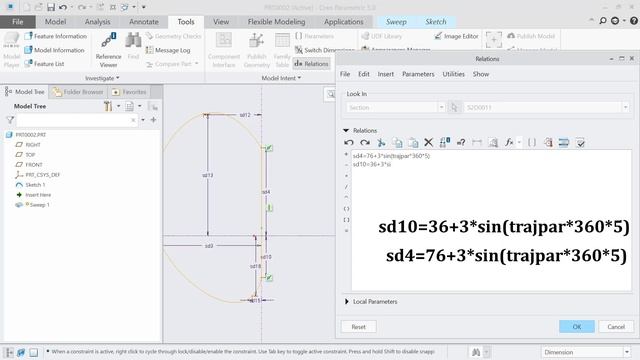Select the TOP datum plane
The image size is (640, 360).
point(25,155)
